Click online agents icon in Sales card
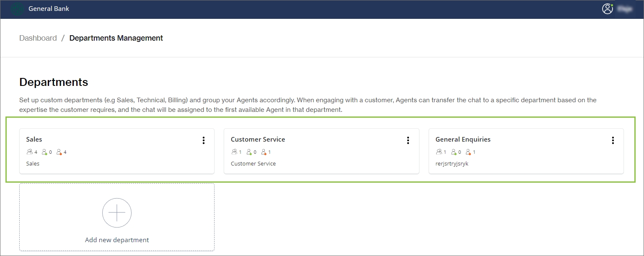The image size is (644, 256). (44, 152)
